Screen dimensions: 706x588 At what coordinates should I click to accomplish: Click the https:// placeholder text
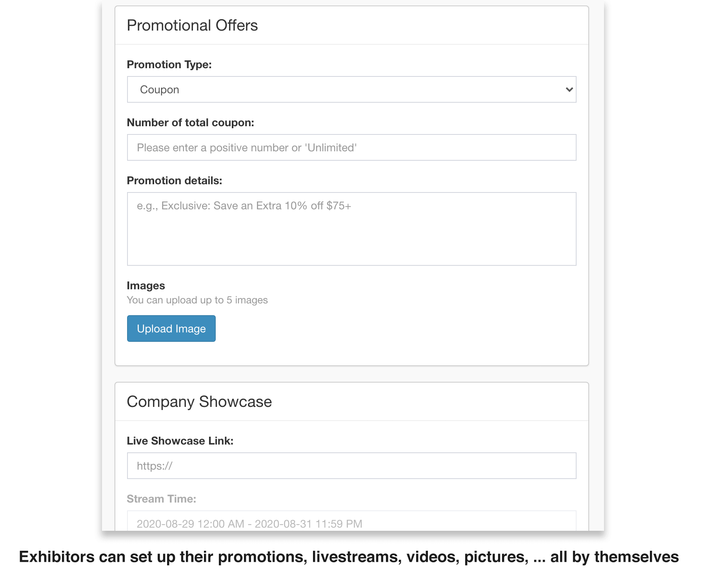tap(155, 466)
